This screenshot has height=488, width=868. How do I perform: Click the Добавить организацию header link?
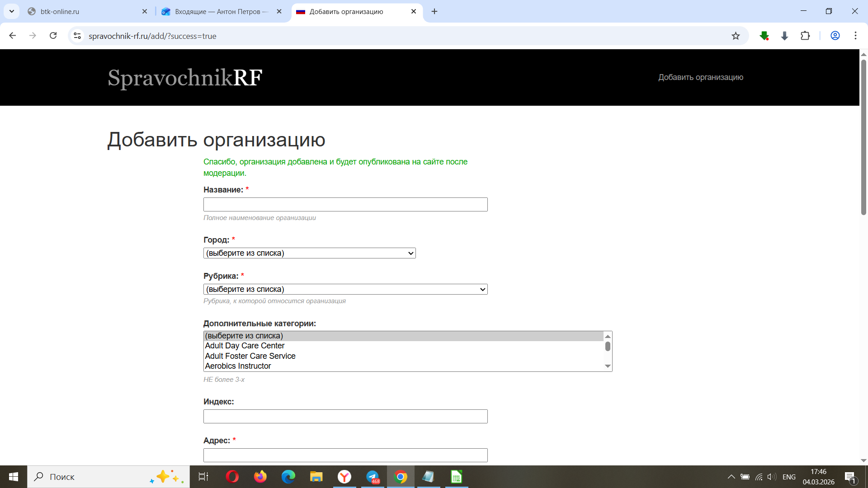click(700, 77)
